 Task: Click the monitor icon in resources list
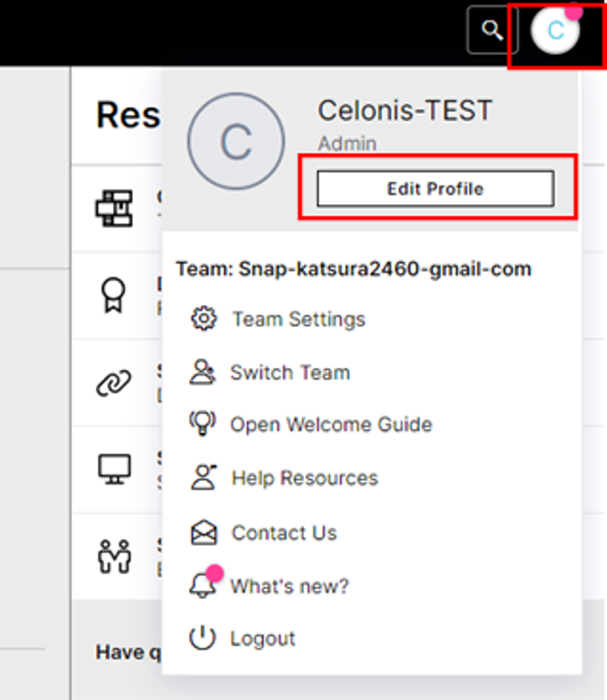click(x=114, y=469)
